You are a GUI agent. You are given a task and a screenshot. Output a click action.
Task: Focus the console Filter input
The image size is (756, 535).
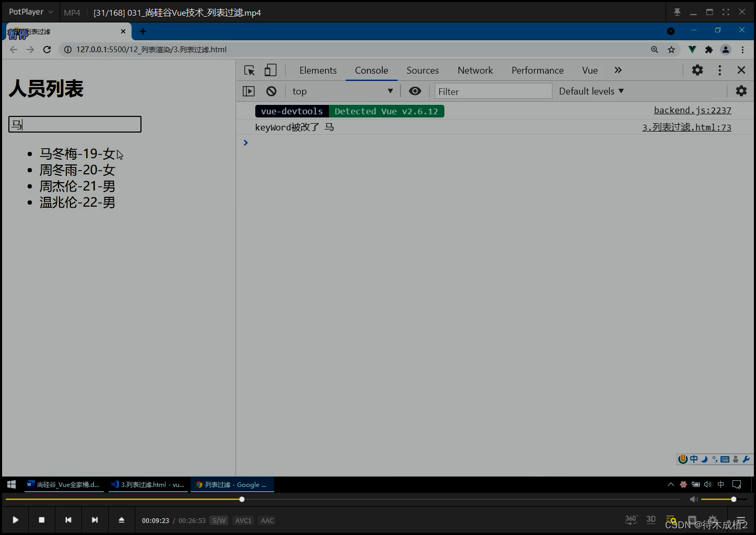point(493,91)
